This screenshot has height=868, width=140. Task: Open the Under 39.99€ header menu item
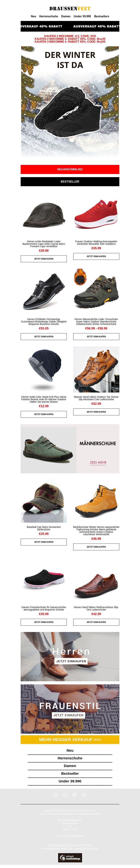[82, 16]
